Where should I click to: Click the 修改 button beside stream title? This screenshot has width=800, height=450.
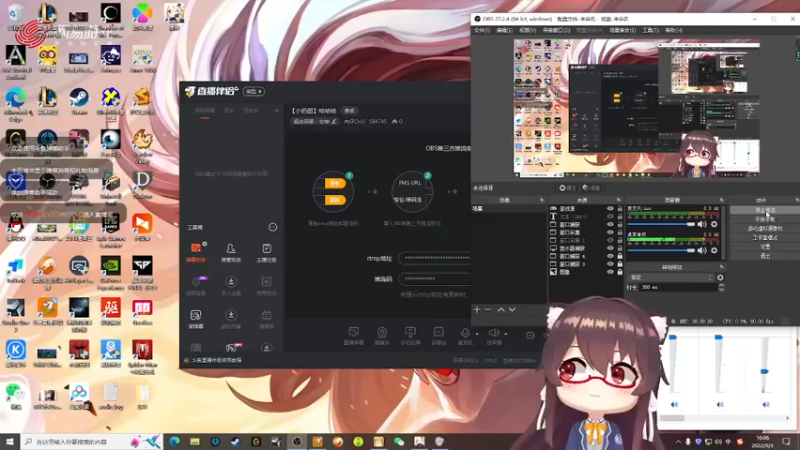click(x=349, y=111)
